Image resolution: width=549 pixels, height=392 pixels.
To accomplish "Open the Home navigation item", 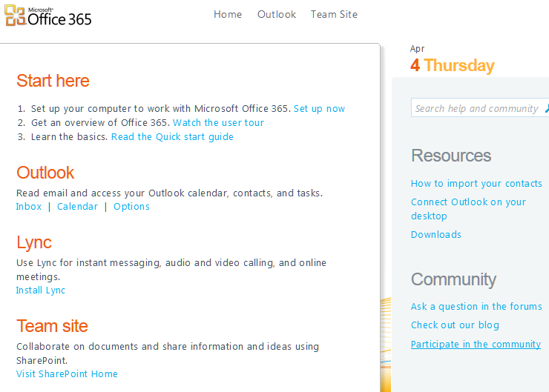I will [228, 14].
